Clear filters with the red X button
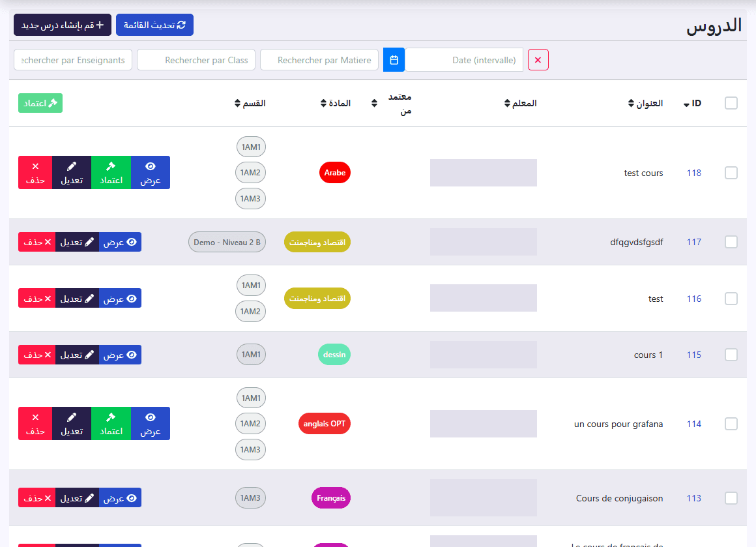756x547 pixels. click(x=538, y=60)
